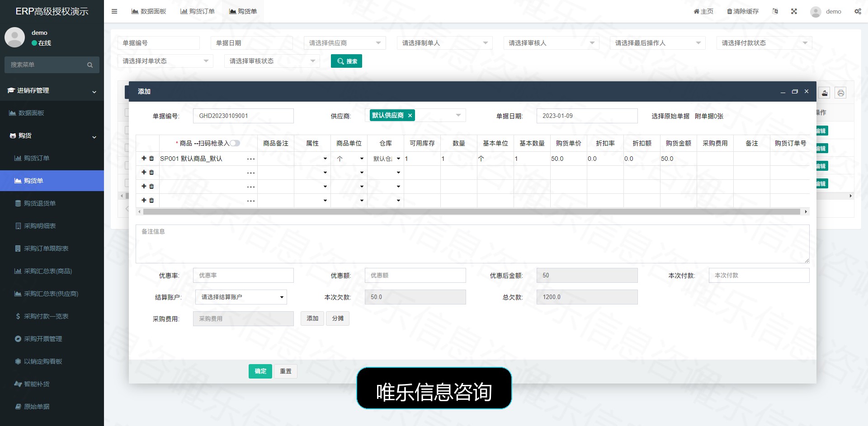Open the settings gears icon at top right
868x426 pixels.
[x=858, y=11]
